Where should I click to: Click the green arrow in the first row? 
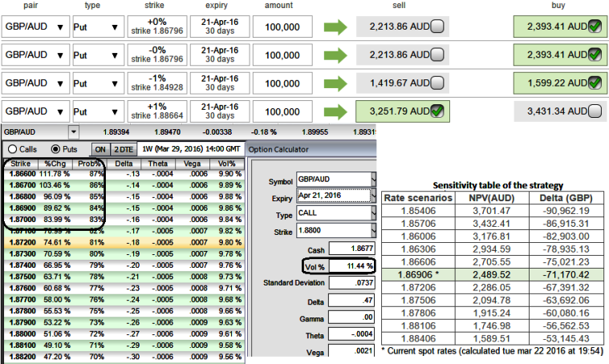point(335,26)
